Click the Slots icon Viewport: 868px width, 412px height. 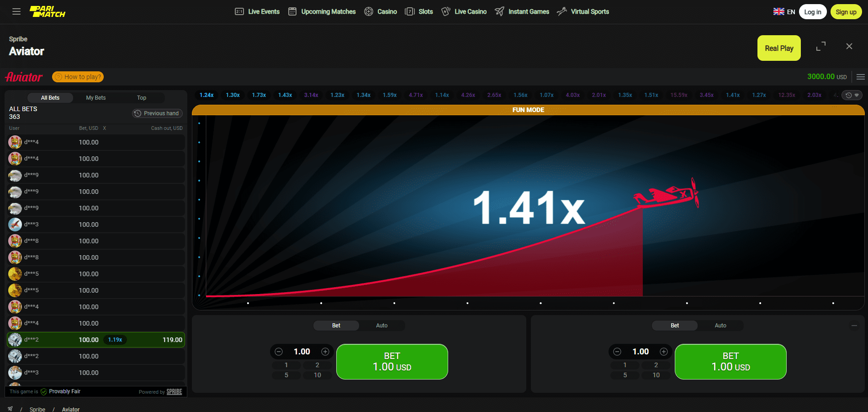click(x=410, y=11)
